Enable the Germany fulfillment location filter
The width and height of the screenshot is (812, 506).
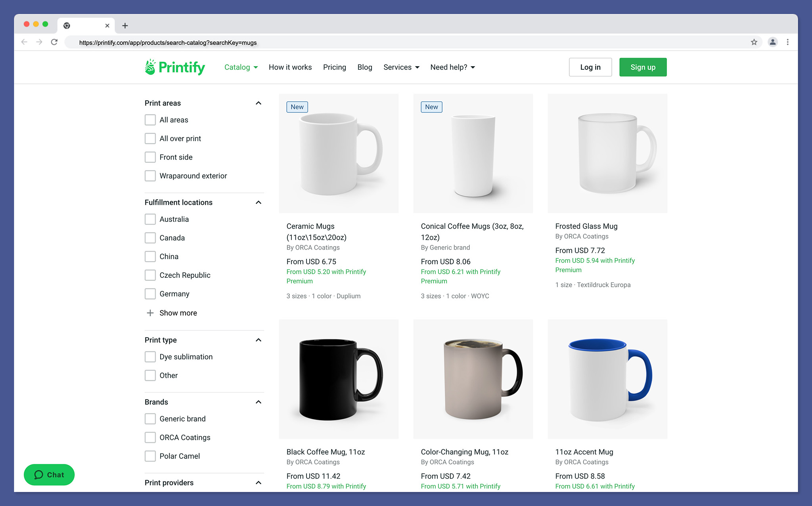click(150, 294)
